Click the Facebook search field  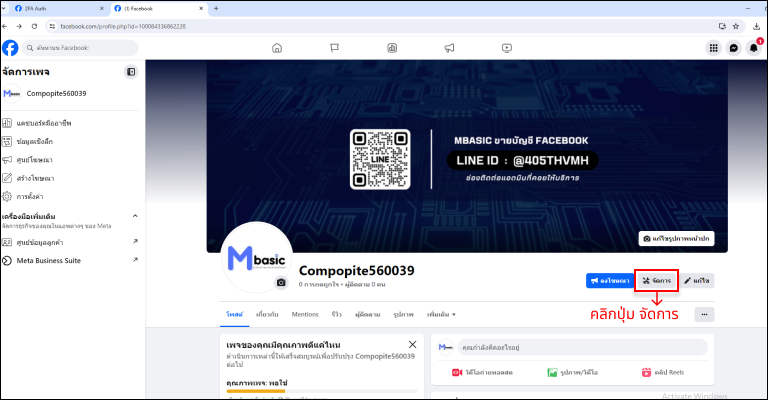[80, 48]
